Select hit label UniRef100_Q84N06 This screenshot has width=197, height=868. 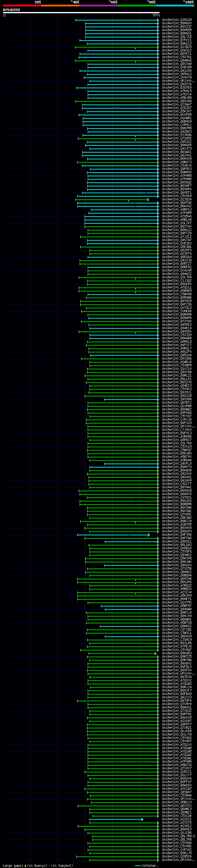click(177, 61)
